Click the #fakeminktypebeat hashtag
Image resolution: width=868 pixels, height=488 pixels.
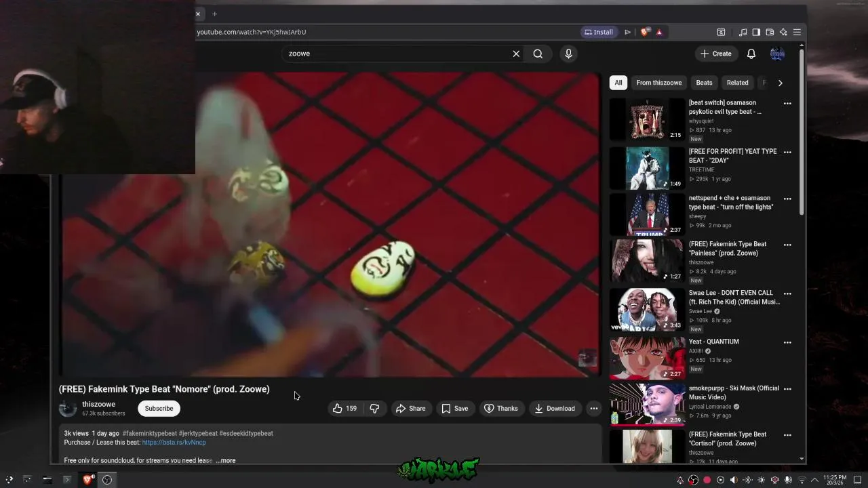[149, 433]
